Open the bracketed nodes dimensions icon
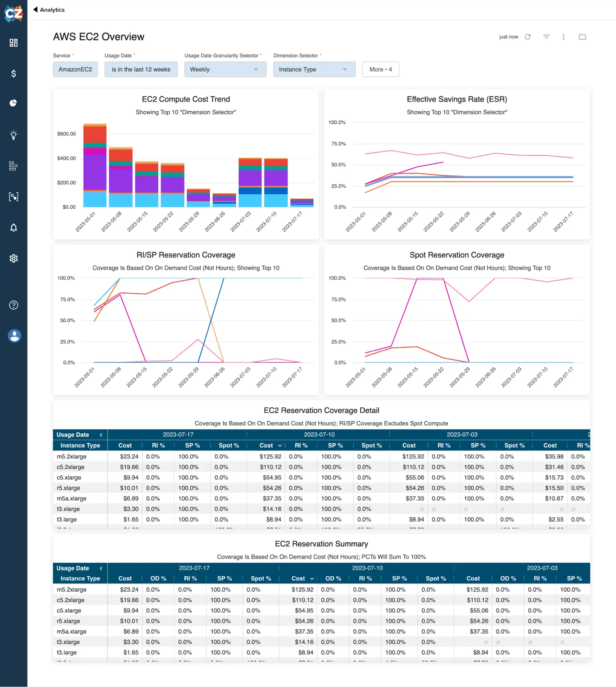 pyautogui.click(x=13, y=197)
